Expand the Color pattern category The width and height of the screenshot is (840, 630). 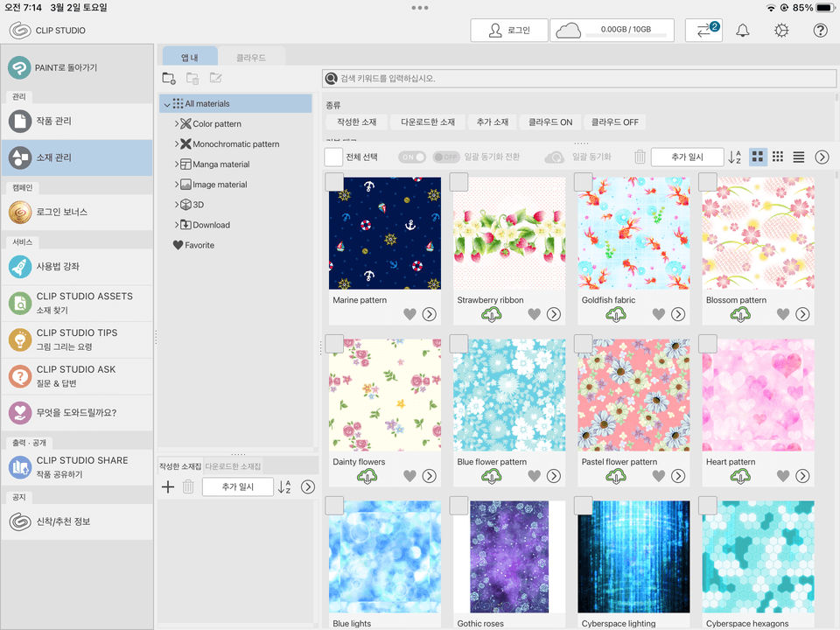point(175,123)
